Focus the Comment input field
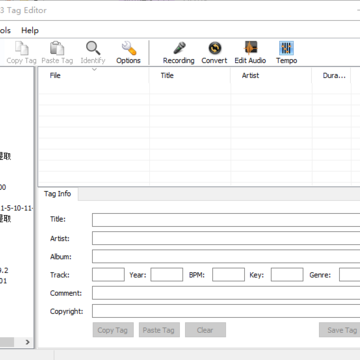Viewport: 360px width, 360px height. 226,293
